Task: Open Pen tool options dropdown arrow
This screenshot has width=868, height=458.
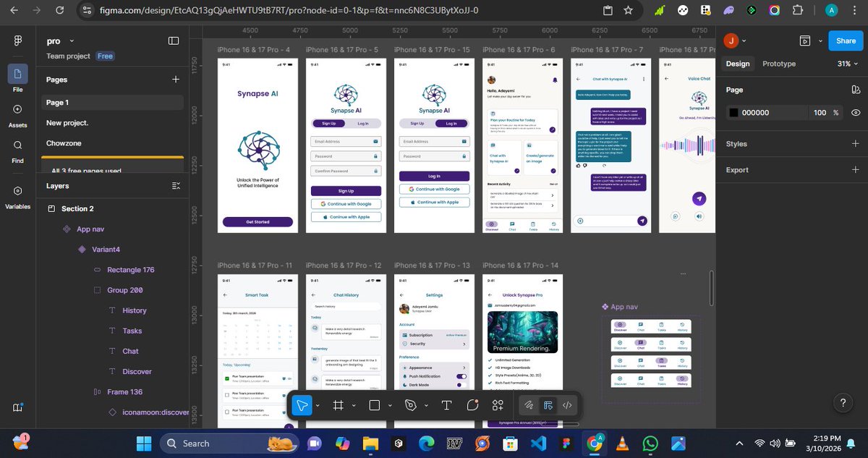Action: point(427,405)
